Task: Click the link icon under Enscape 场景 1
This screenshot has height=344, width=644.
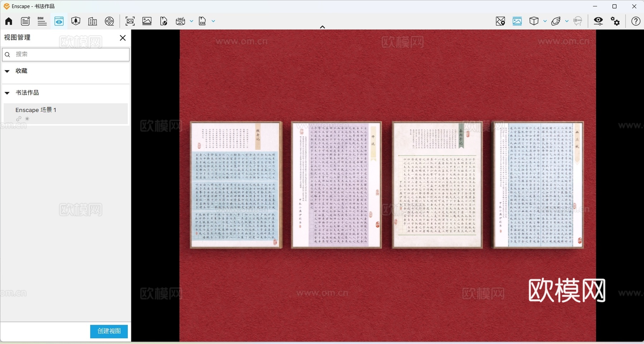Action: coord(19,119)
